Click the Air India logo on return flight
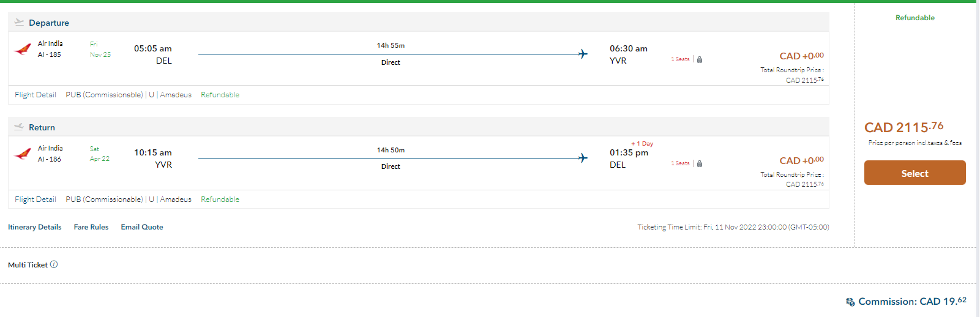This screenshot has height=317, width=980. click(23, 154)
